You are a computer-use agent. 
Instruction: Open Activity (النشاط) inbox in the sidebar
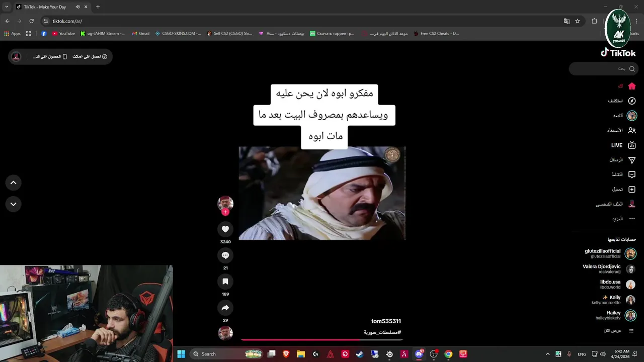click(623, 174)
